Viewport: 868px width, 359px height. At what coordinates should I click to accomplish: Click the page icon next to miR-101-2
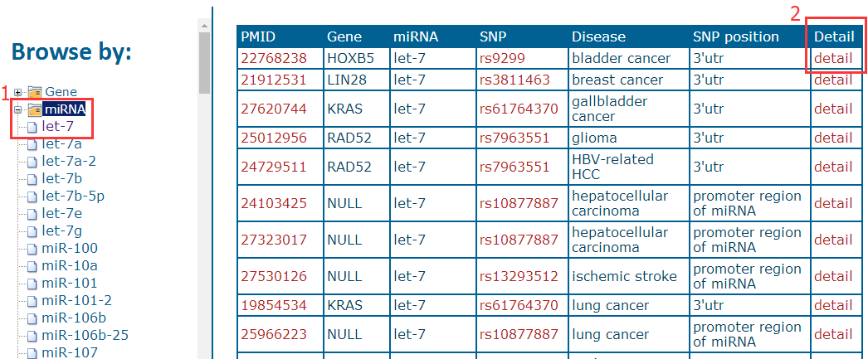pos(32,300)
